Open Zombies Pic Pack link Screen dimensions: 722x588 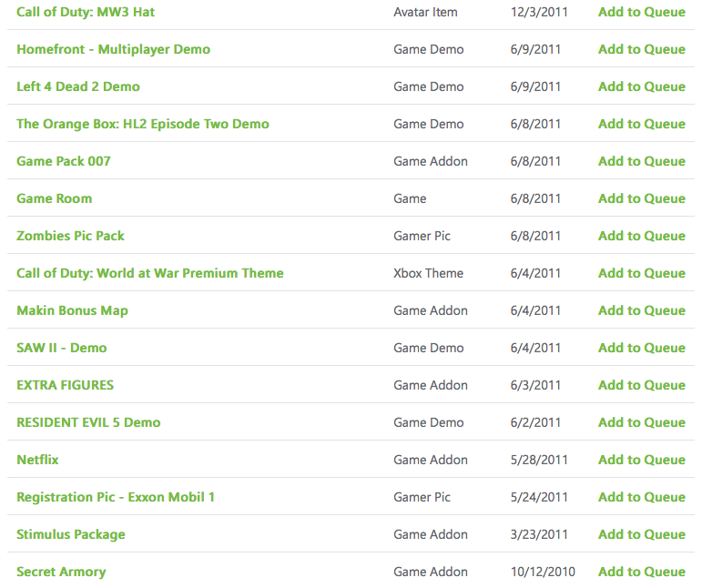tap(70, 236)
